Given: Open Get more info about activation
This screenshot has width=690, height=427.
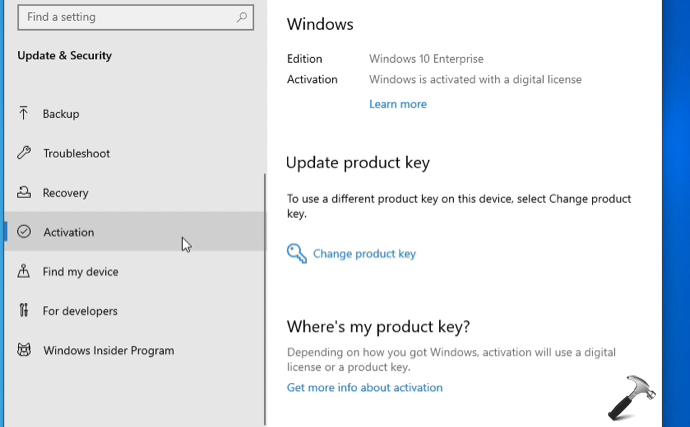Looking at the screenshot, I should (x=365, y=387).
